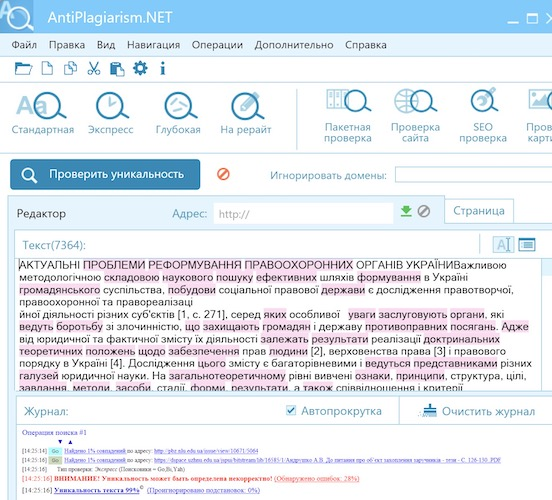The width and height of the screenshot is (552, 500).
Task: Click 'Тип проверки: Экспресс' log line
Action: point(121,469)
